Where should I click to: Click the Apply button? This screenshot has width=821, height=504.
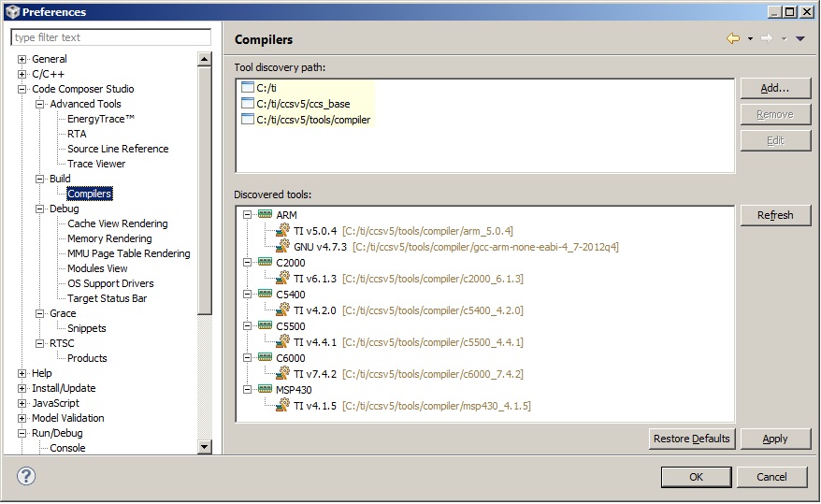click(x=775, y=439)
